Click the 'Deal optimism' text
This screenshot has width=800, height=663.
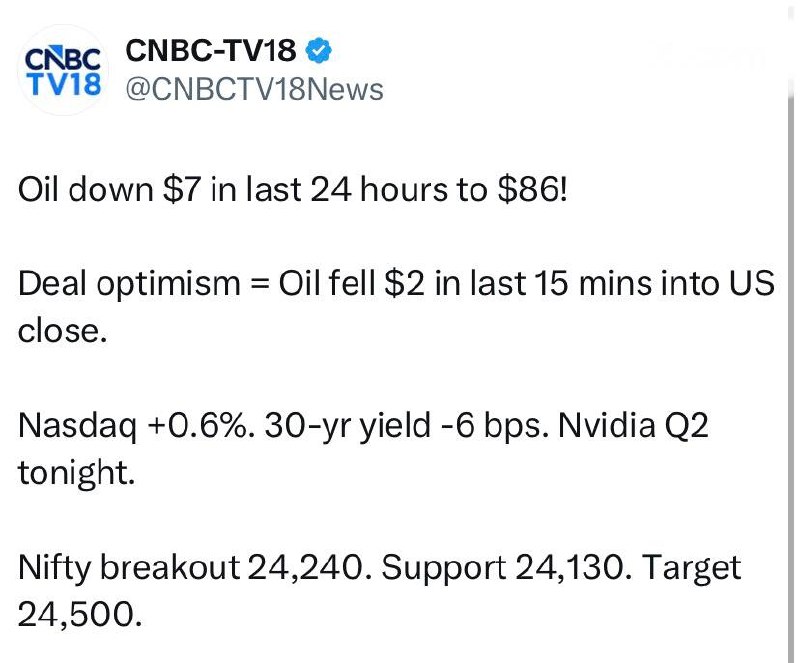coord(129,284)
